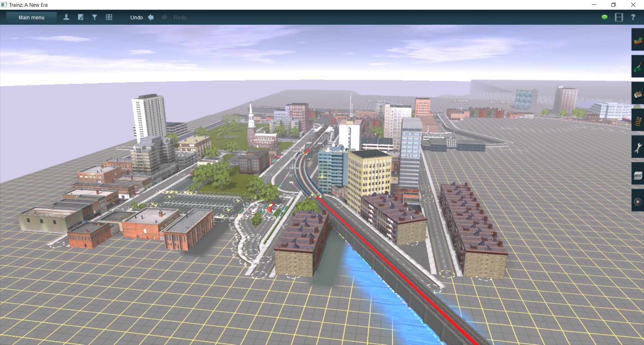Screen dimensions: 644x345
Task: Click the filmstrip screenshot icon
Action: 619,17
